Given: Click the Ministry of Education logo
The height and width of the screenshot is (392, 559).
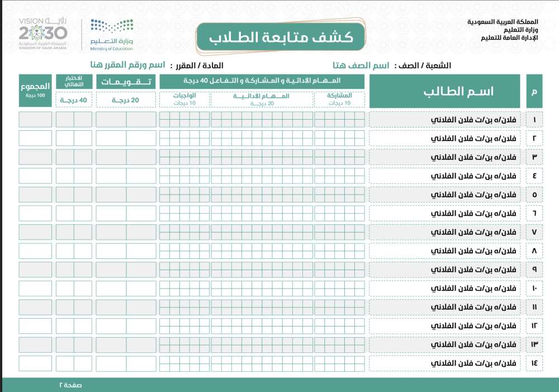Looking at the screenshot, I should click(x=111, y=35).
